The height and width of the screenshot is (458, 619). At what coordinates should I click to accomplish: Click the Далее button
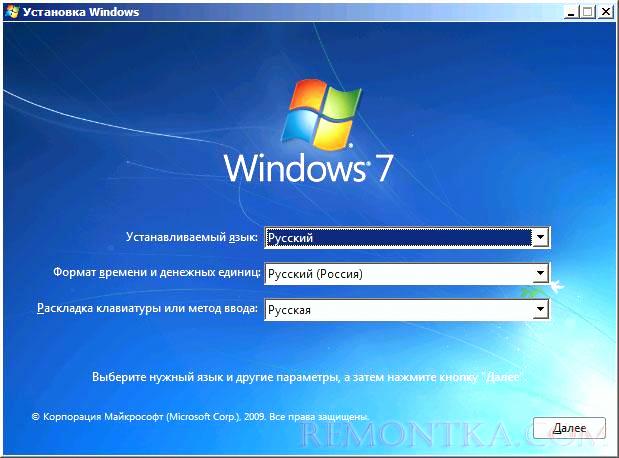click(x=569, y=428)
